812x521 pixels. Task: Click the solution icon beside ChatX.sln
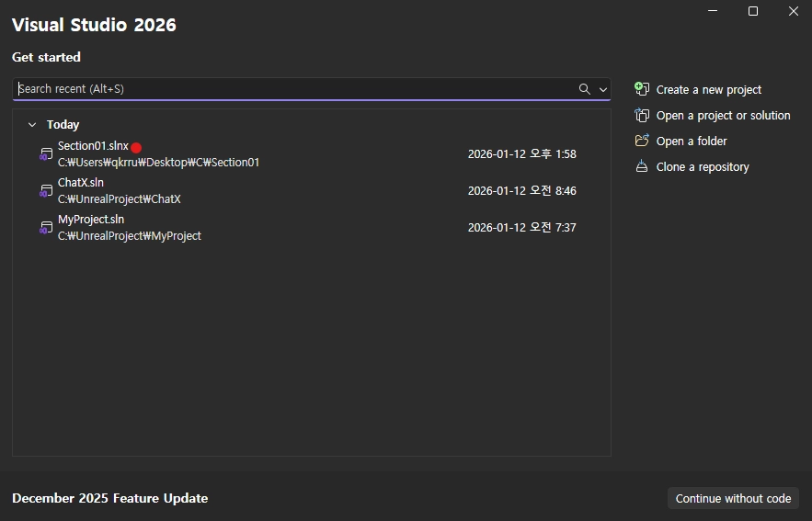(x=46, y=191)
